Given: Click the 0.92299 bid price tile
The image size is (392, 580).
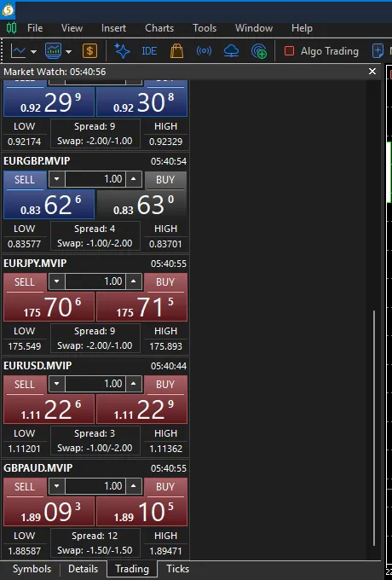Looking at the screenshot, I should pyautogui.click(x=49, y=102).
